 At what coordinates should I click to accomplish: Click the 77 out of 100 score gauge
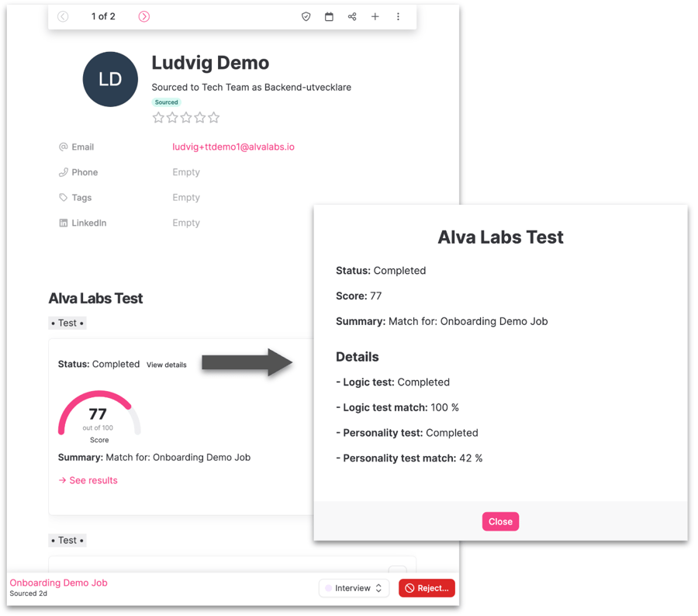coord(99,417)
